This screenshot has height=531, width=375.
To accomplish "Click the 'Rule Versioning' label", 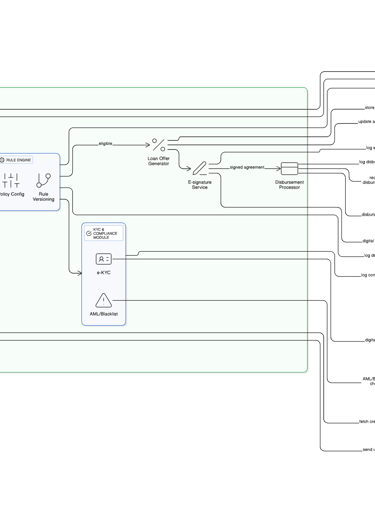I will 44,196.
